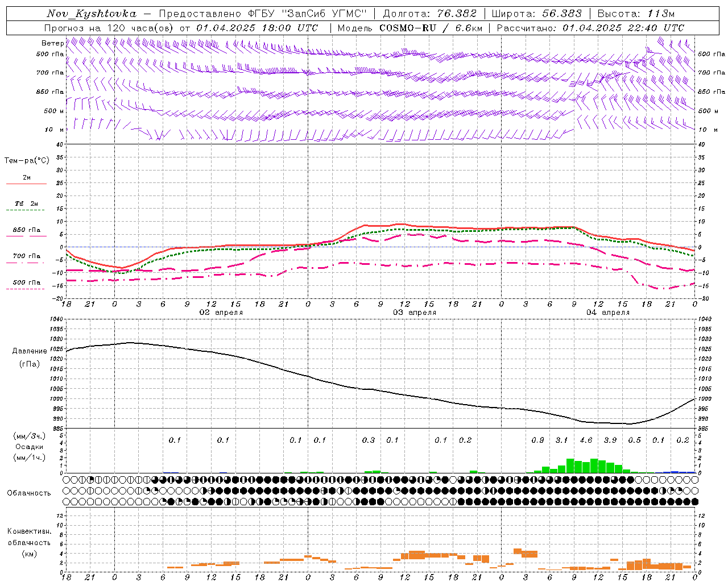Click the 3-hour precipitation value "0.9"
Screen dimensions: 728x582
(537, 440)
